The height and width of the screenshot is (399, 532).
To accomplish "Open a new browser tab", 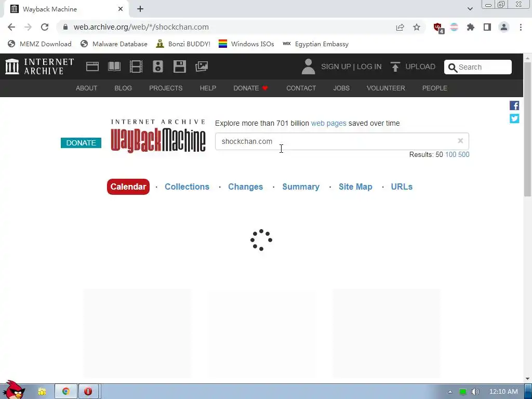I will click(x=140, y=9).
